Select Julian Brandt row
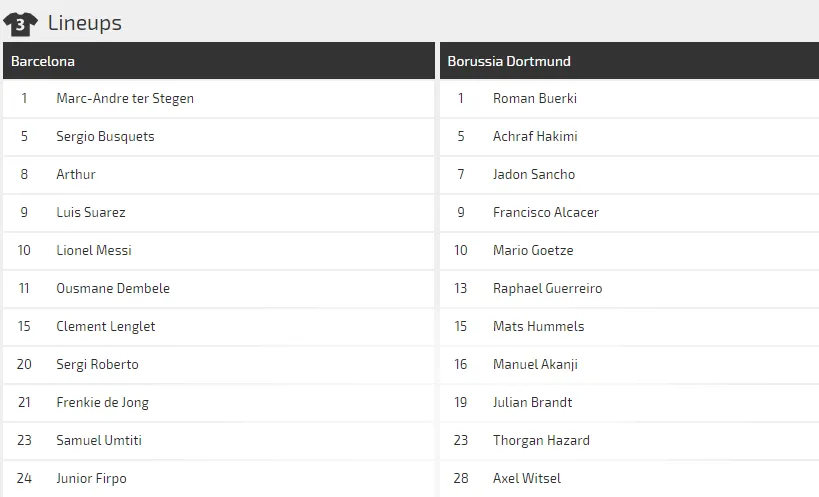The width and height of the screenshot is (819, 497). tap(533, 402)
